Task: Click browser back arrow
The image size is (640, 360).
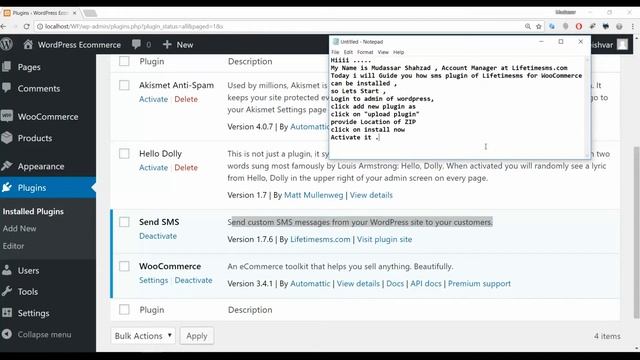Action: [3, 26]
